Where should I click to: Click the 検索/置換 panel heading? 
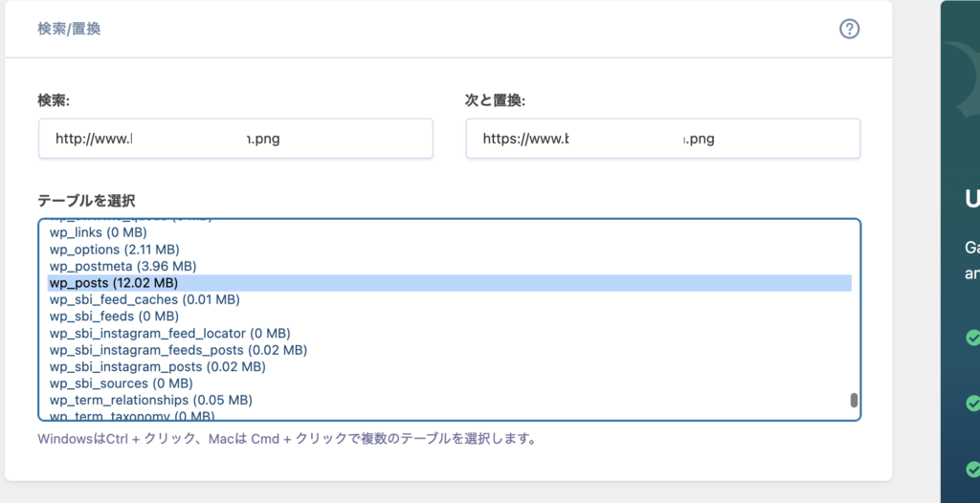[69, 30]
